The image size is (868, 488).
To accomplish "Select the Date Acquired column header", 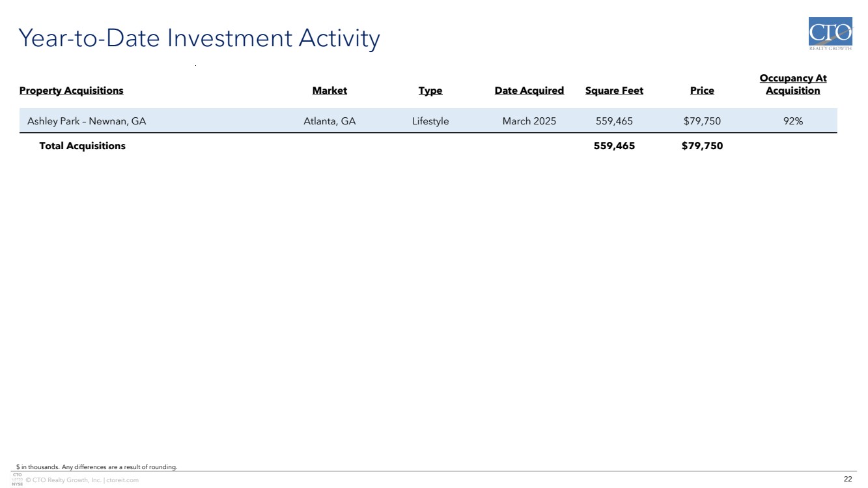I will click(529, 91).
